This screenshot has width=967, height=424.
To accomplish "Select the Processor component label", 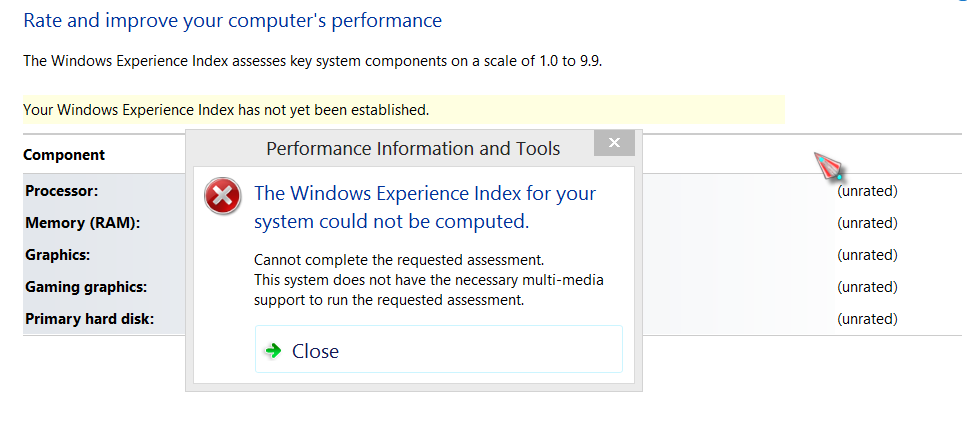I will tap(61, 191).
